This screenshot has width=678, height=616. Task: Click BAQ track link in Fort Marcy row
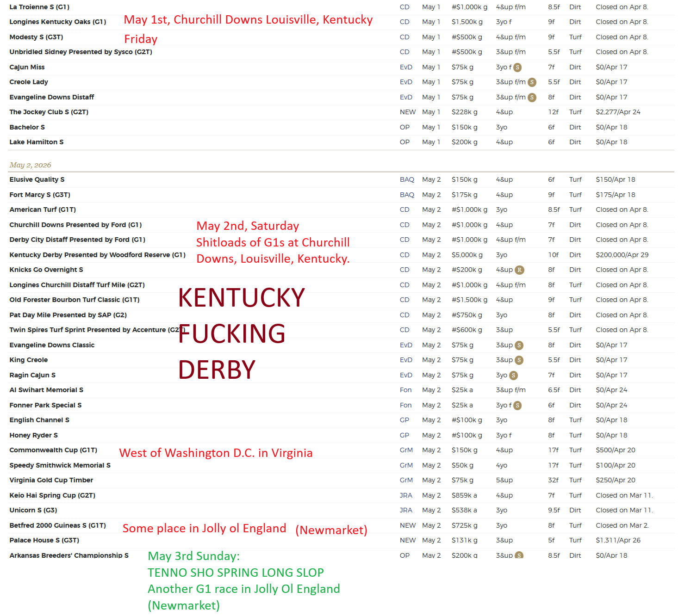(407, 195)
